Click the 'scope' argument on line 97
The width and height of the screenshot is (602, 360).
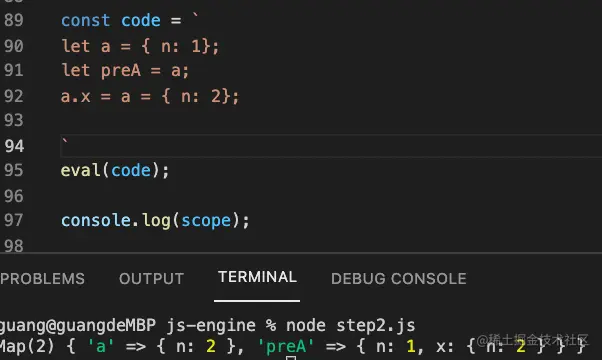(206, 221)
